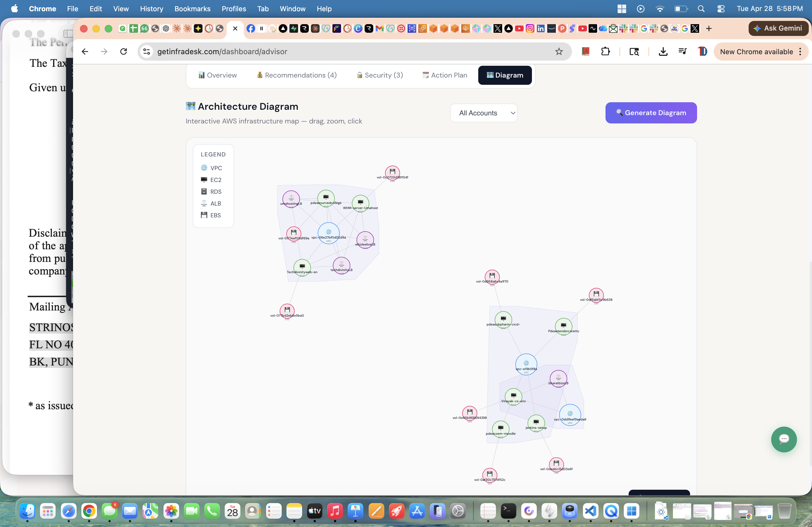Viewport: 812px width, 527px height.
Task: Expand the All Accounts dropdown
Action: click(x=483, y=113)
